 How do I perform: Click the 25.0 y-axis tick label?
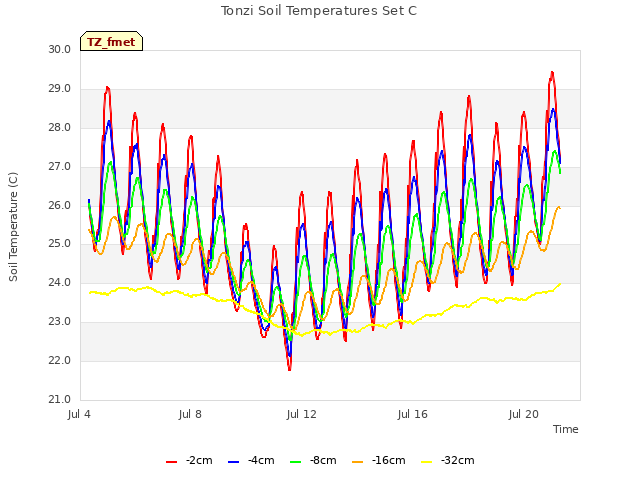(x=60, y=244)
